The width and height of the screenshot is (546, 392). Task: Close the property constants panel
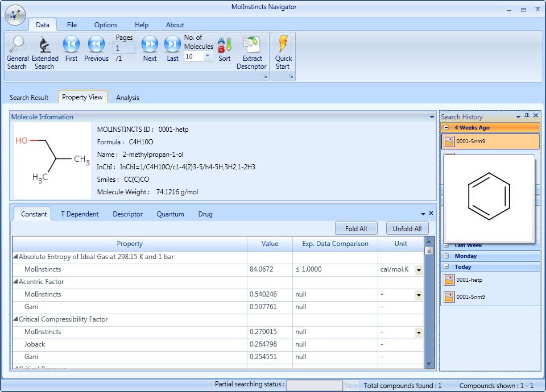(x=431, y=213)
